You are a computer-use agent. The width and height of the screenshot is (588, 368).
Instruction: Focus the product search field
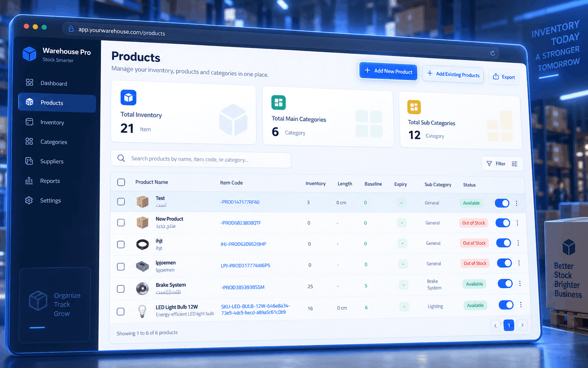tap(201, 159)
